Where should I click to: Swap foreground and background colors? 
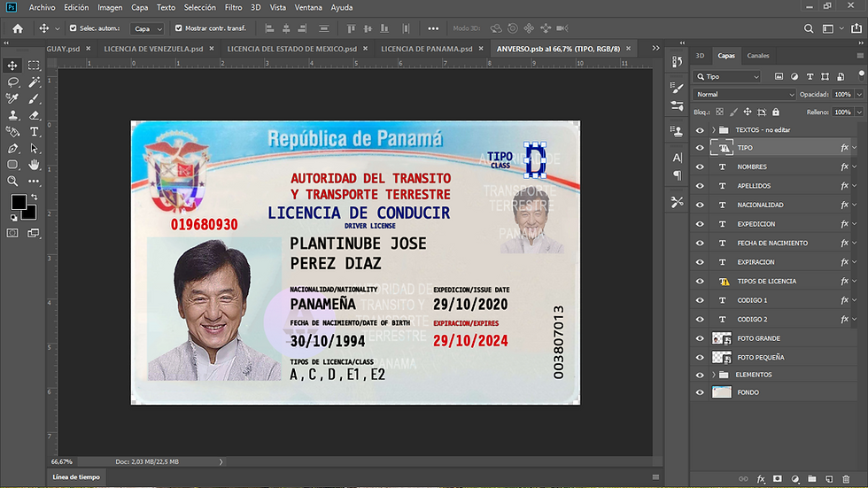pos(35,197)
